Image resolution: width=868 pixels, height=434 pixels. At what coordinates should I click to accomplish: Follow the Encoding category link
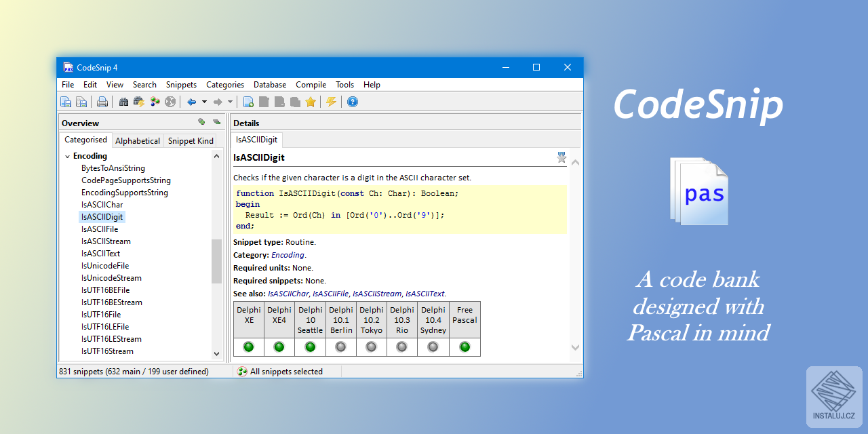[x=288, y=255]
